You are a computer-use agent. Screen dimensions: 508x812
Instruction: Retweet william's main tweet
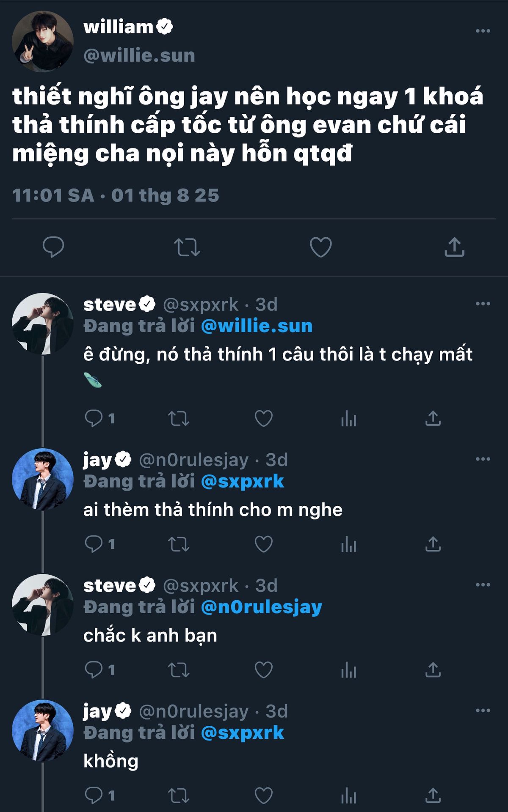point(187,247)
